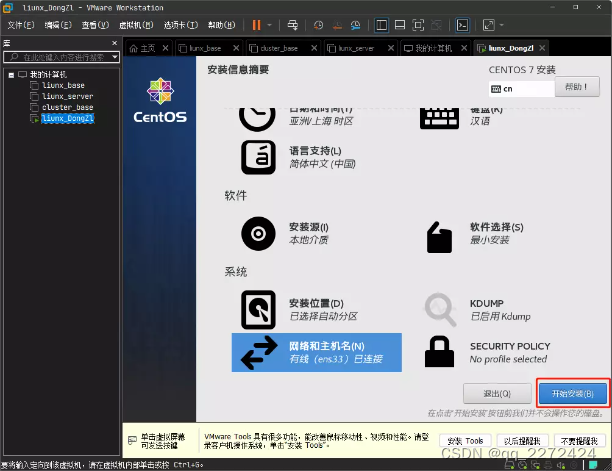This screenshot has height=471, width=612.
Task: Click the 退出(Q) quit button
Action: click(x=497, y=393)
